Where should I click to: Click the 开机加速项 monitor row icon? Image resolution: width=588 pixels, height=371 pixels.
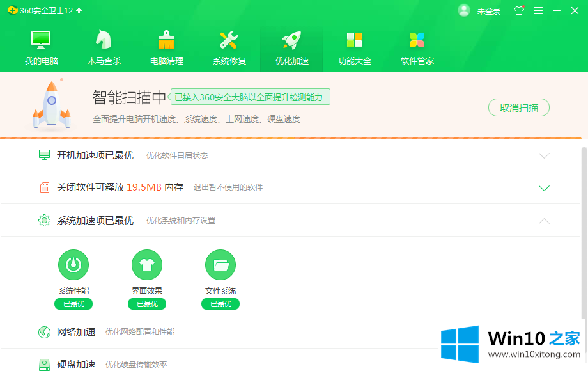coord(44,155)
